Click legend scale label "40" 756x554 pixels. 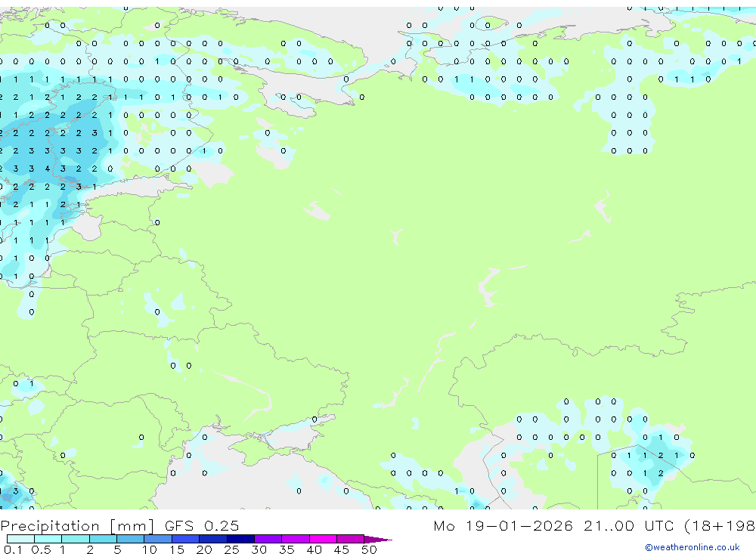click(x=314, y=549)
